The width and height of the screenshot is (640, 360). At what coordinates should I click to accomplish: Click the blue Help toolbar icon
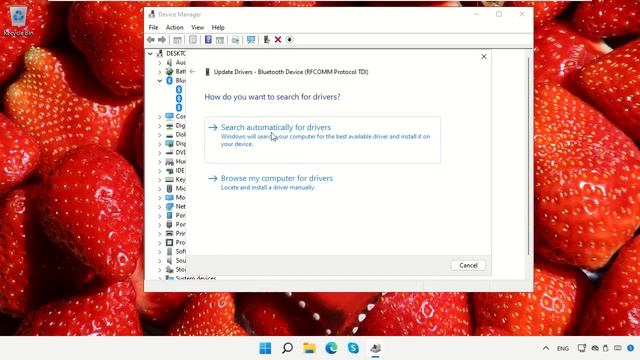click(x=208, y=40)
